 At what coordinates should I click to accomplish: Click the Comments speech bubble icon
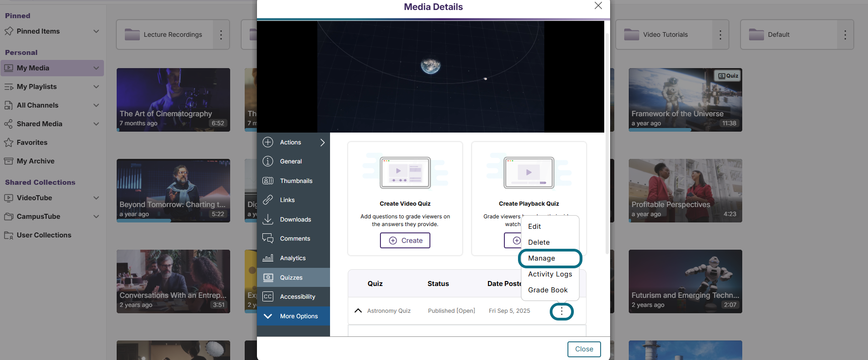[x=268, y=238]
